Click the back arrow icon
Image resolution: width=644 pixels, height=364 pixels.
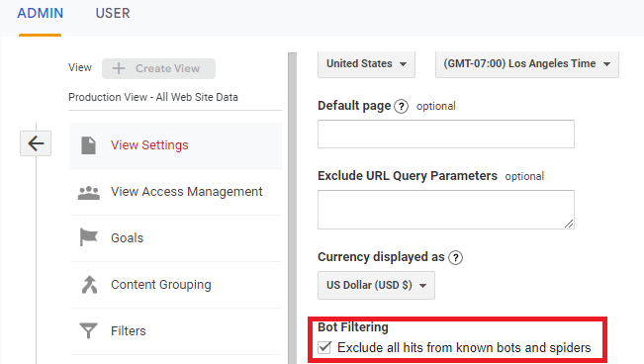(x=36, y=143)
